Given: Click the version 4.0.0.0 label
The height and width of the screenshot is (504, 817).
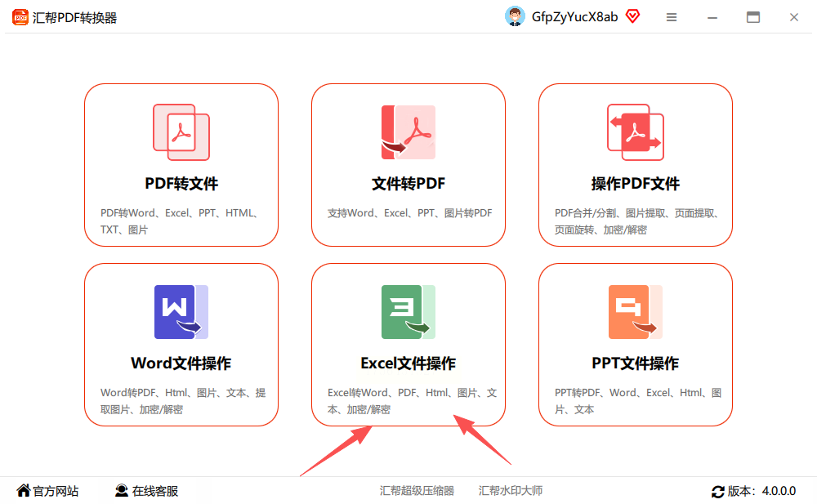Looking at the screenshot, I should (x=761, y=491).
